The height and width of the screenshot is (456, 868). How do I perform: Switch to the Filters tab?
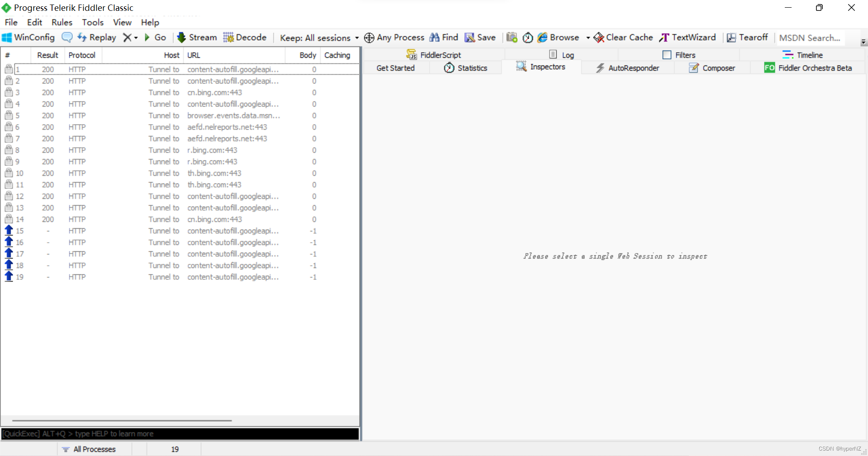coord(679,55)
